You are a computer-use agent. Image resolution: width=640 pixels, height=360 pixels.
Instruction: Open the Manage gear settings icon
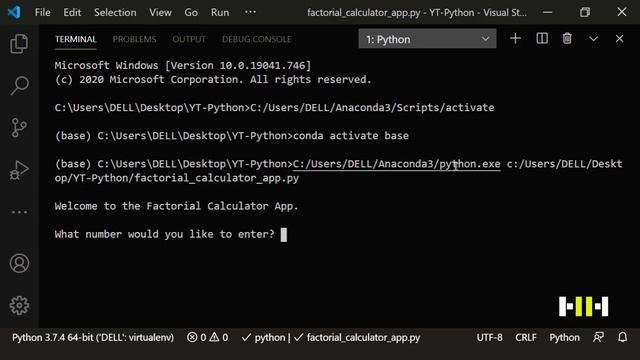[x=19, y=305]
